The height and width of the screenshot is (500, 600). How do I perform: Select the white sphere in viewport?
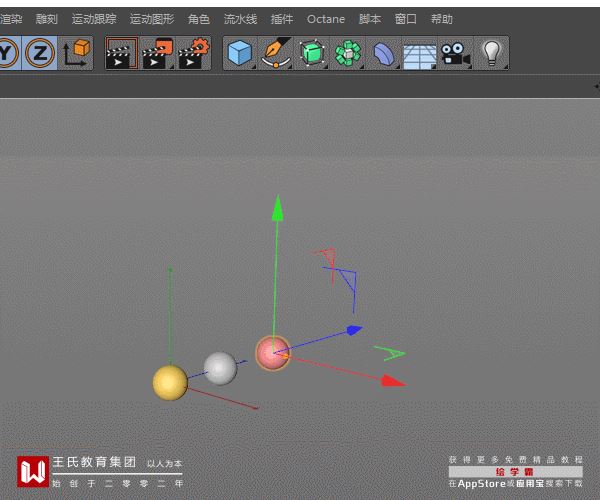[220, 368]
